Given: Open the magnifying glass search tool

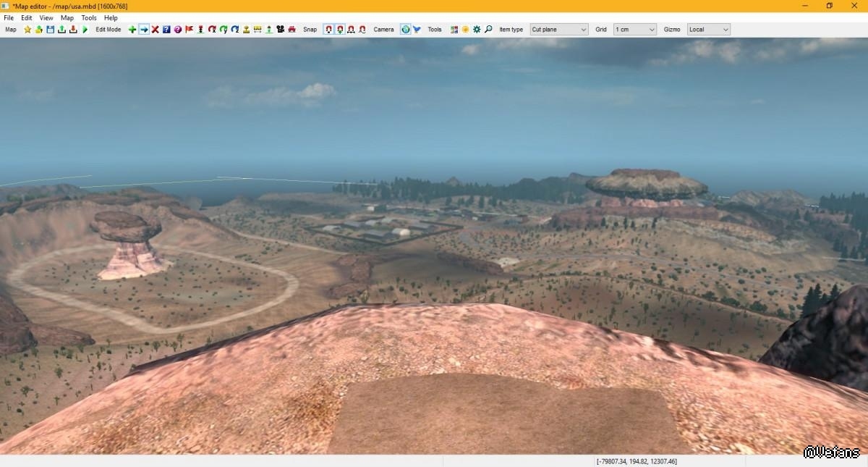Looking at the screenshot, I should (488, 30).
